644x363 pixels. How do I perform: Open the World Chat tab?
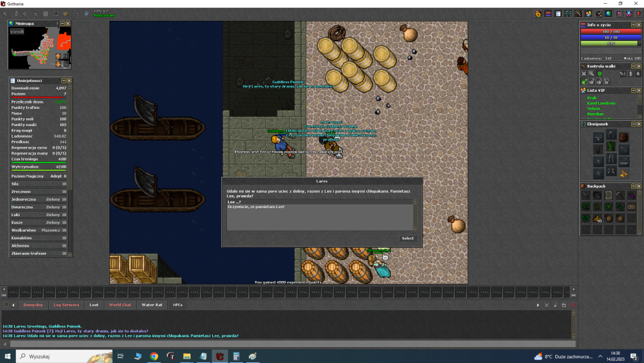(120, 305)
